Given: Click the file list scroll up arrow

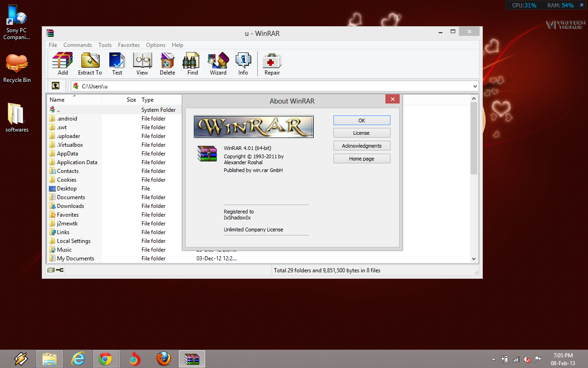Looking at the screenshot, I should [474, 98].
